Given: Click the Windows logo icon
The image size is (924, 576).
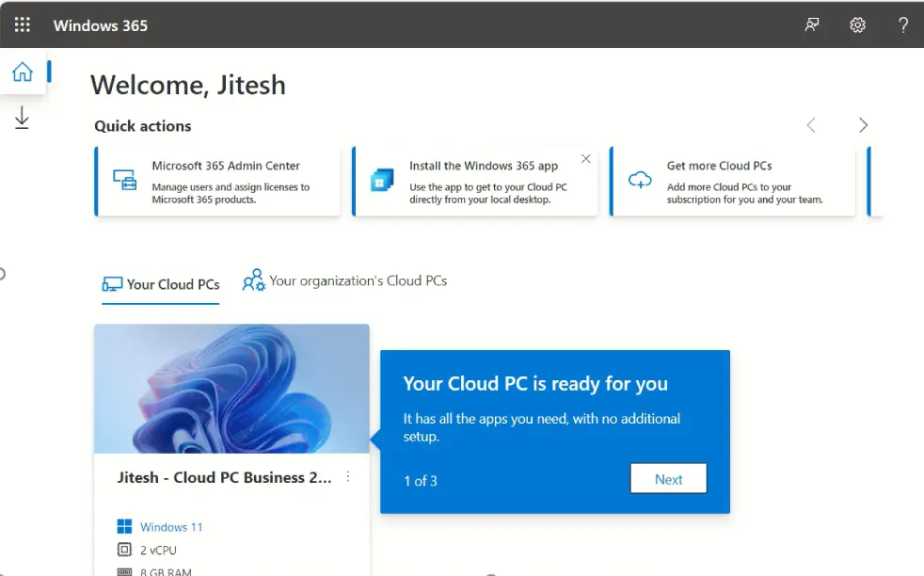Looking at the screenshot, I should click(x=124, y=526).
